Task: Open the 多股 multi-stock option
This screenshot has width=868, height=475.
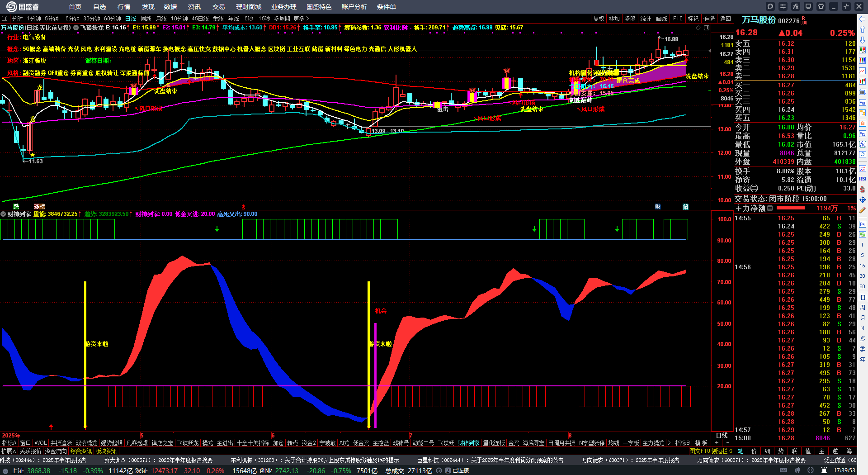Action: [630, 19]
